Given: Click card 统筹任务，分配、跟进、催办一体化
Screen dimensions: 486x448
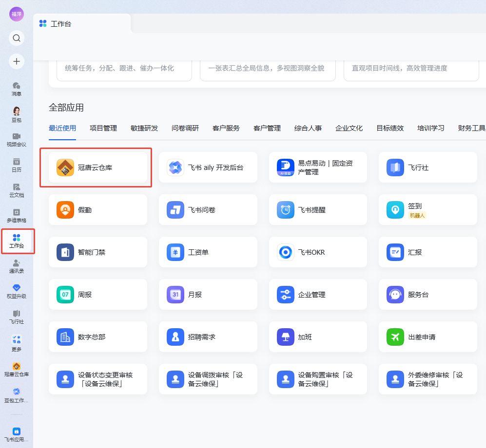Looking at the screenshot, I should tap(124, 71).
